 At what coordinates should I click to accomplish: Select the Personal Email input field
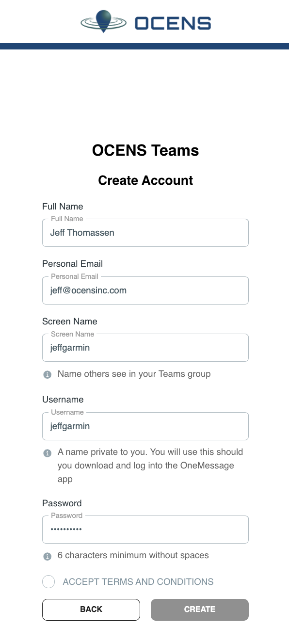tap(145, 290)
